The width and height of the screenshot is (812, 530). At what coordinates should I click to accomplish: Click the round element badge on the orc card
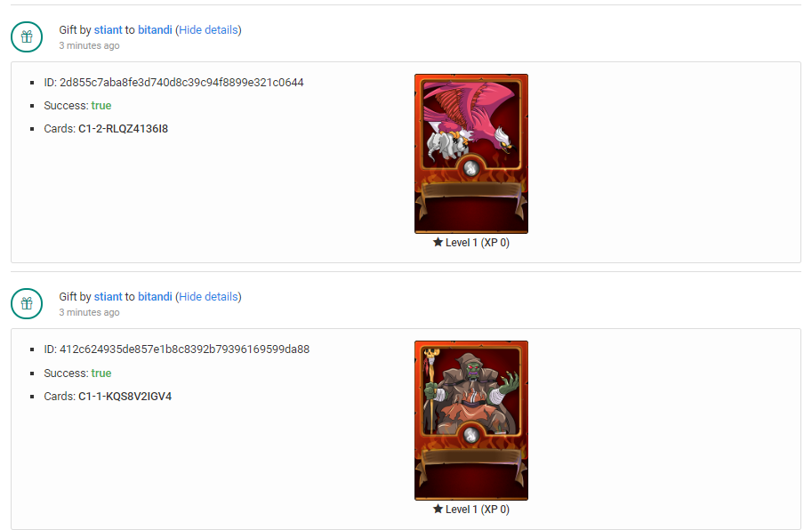point(470,435)
